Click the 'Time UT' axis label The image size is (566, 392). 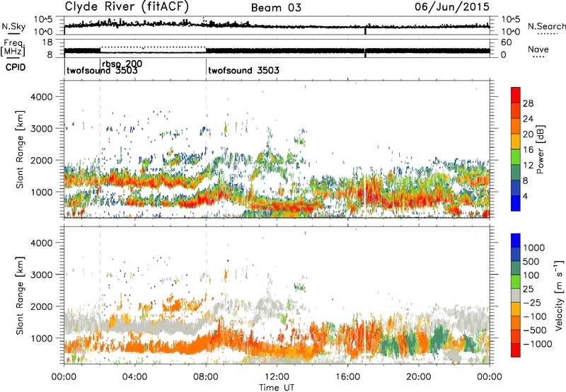277,388
